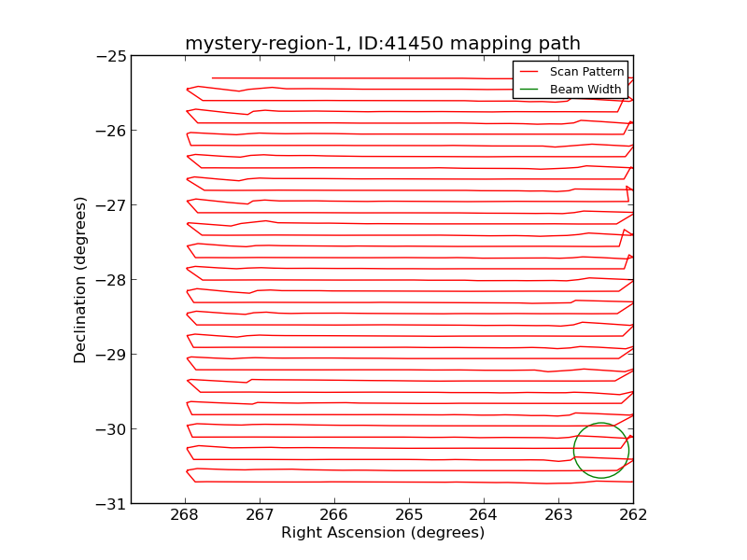Screen dimensions: 747x560
Task: Click the 268 right ascension tick label
Action: point(185,515)
